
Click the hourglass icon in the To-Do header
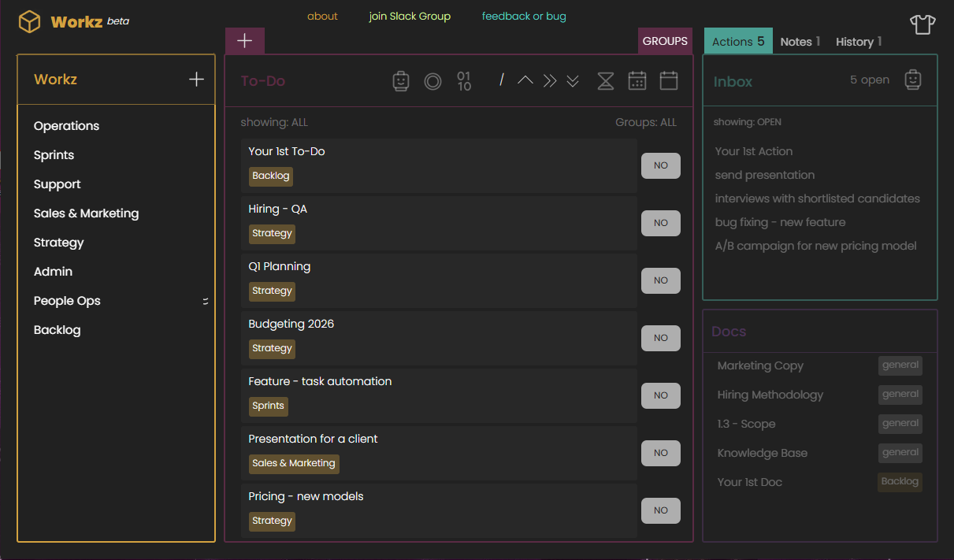click(606, 80)
